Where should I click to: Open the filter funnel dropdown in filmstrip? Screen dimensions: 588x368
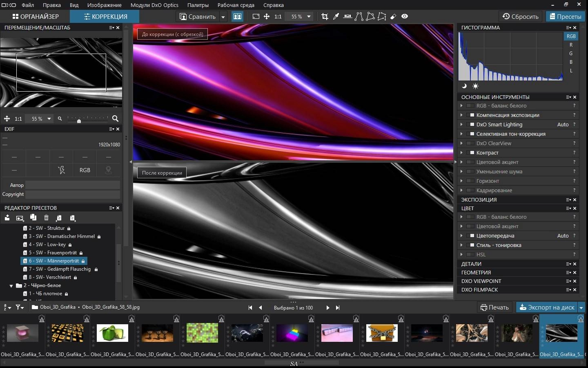20,307
